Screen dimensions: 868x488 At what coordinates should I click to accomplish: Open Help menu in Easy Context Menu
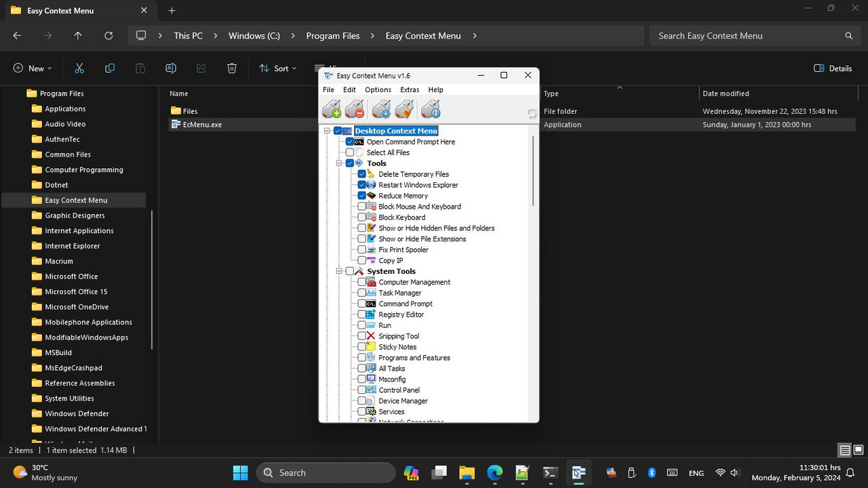[x=435, y=89]
